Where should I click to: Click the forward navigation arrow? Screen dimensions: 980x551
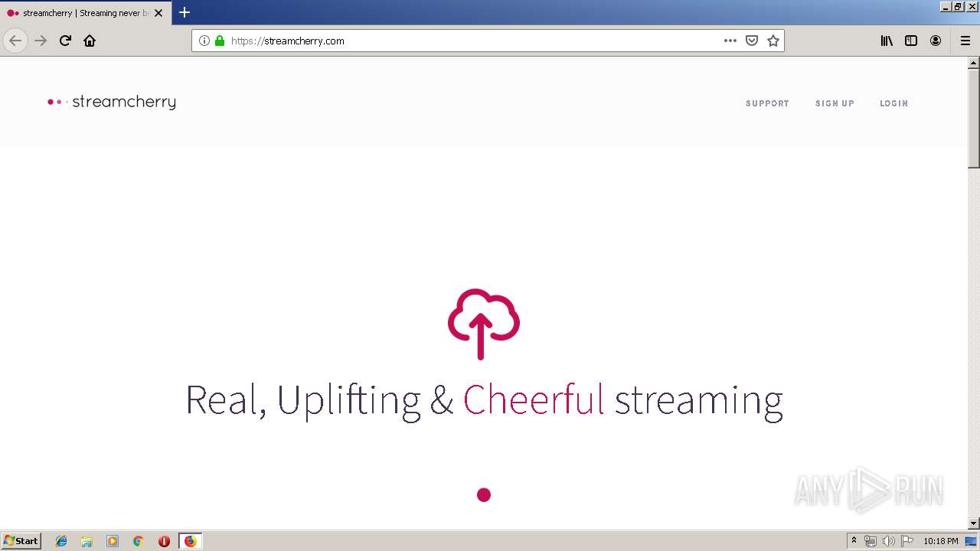(x=41, y=41)
